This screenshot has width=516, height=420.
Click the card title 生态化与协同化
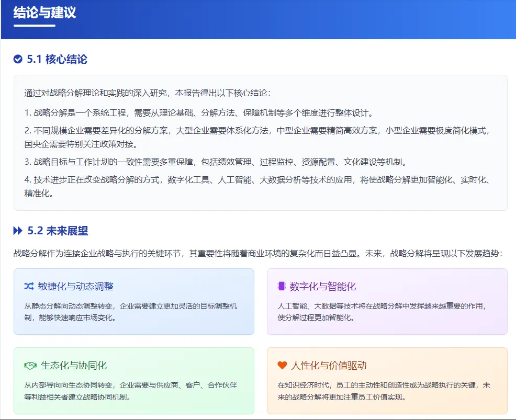pyautogui.click(x=74, y=366)
